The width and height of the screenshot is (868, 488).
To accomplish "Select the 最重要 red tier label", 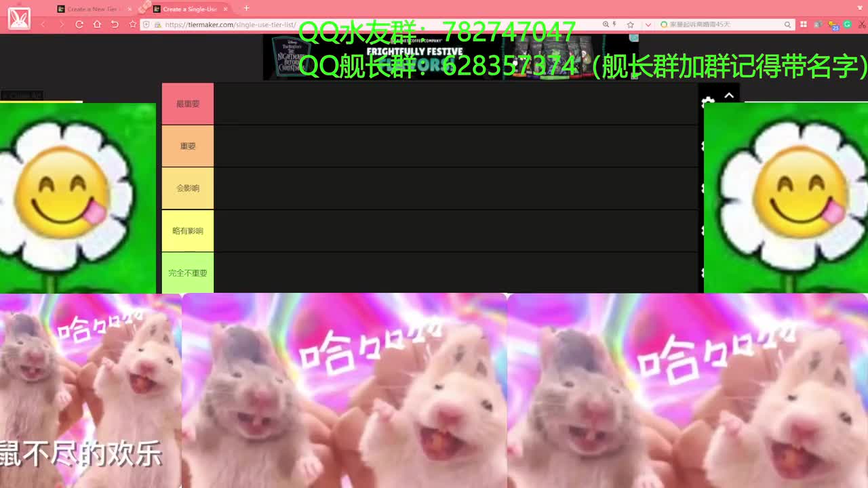I will click(188, 104).
